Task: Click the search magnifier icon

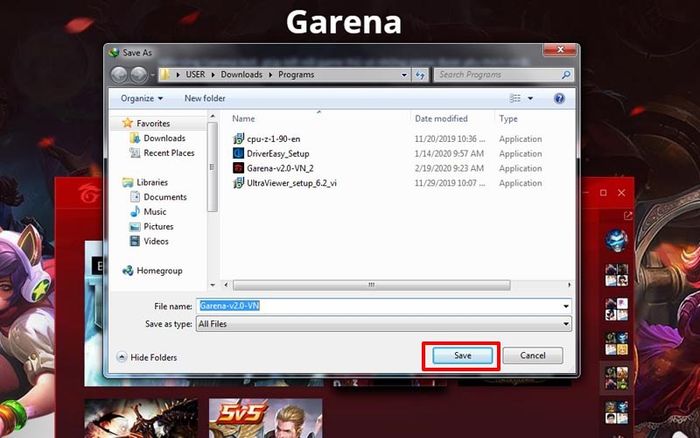Action: (566, 75)
